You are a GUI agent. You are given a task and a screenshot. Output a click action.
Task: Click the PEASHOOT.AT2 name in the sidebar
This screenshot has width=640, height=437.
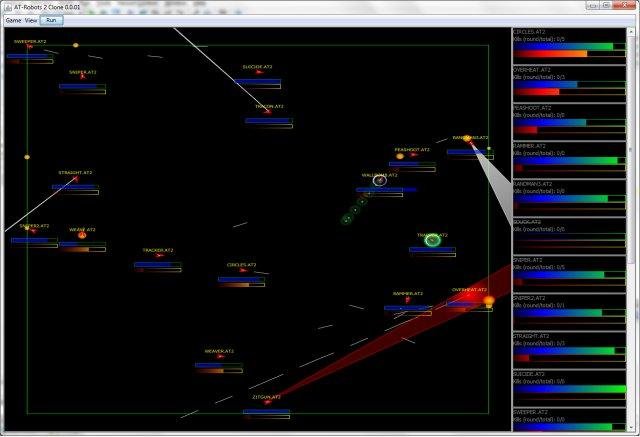tap(532, 108)
